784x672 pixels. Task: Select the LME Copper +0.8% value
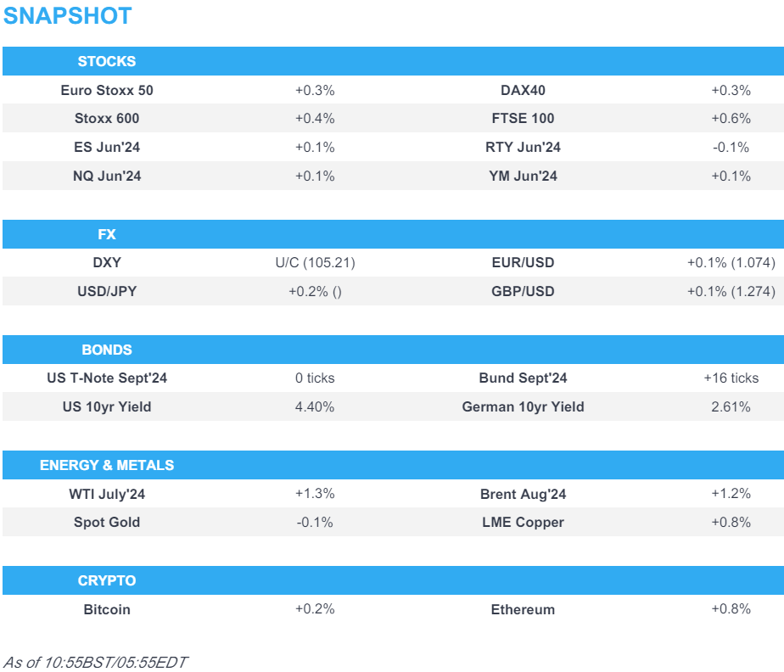pyautogui.click(x=731, y=523)
